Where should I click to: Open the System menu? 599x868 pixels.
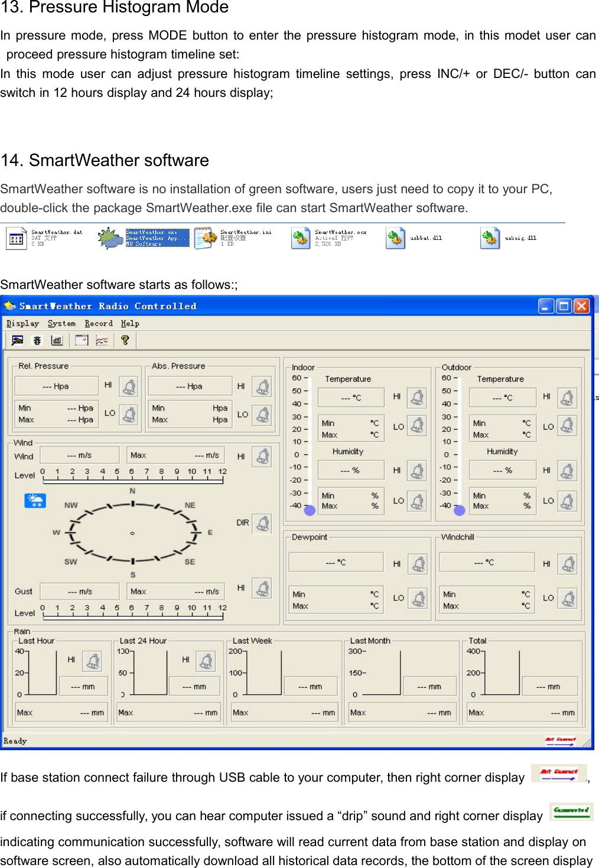click(x=61, y=323)
